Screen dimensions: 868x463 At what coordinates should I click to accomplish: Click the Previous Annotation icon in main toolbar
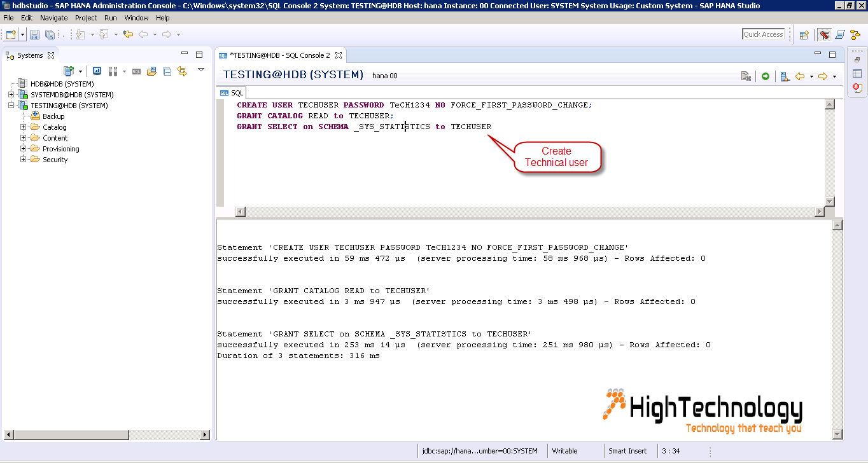[x=104, y=34]
